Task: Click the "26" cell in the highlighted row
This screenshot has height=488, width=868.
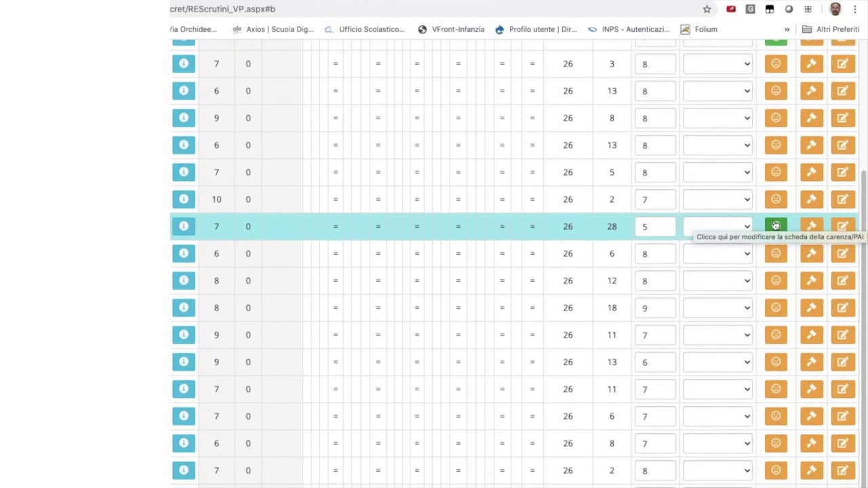Action: [568, 226]
